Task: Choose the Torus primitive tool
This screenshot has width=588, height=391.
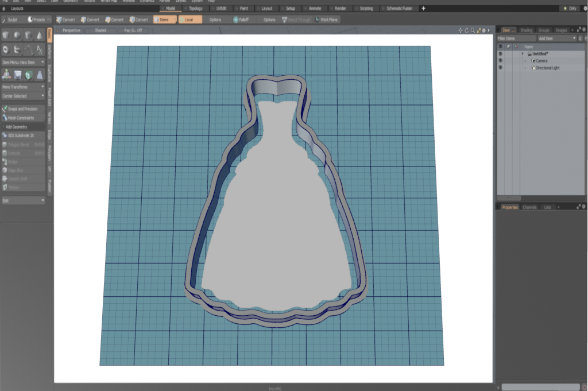Action: pyautogui.click(x=6, y=50)
